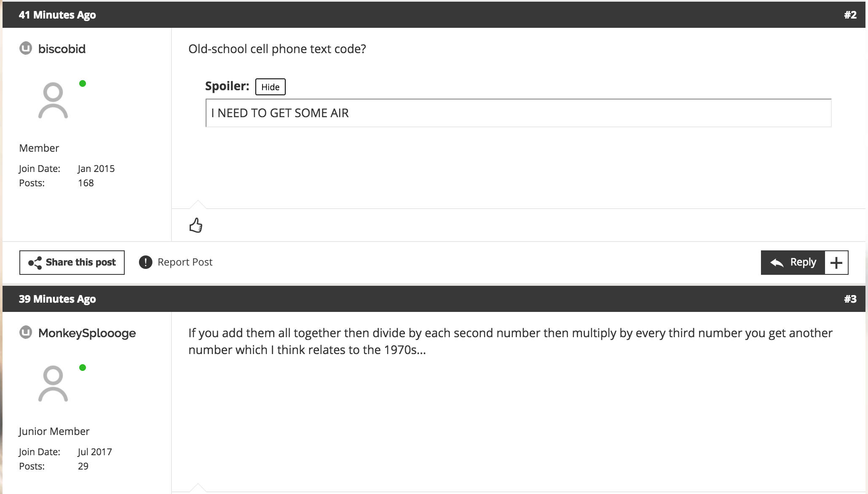Open permalink for post #3

[x=850, y=299]
